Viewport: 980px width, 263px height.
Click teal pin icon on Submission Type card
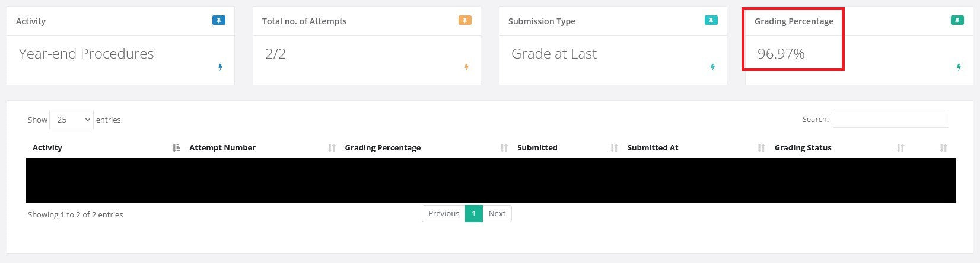tap(711, 21)
